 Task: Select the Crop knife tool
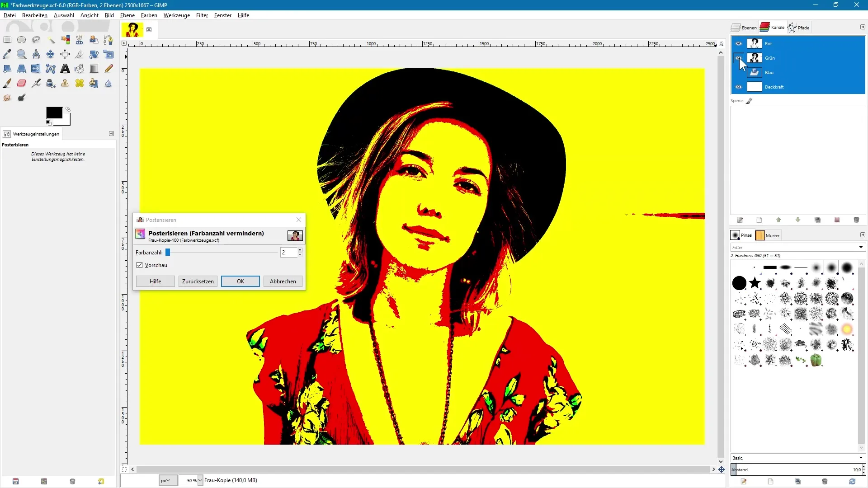click(x=80, y=54)
